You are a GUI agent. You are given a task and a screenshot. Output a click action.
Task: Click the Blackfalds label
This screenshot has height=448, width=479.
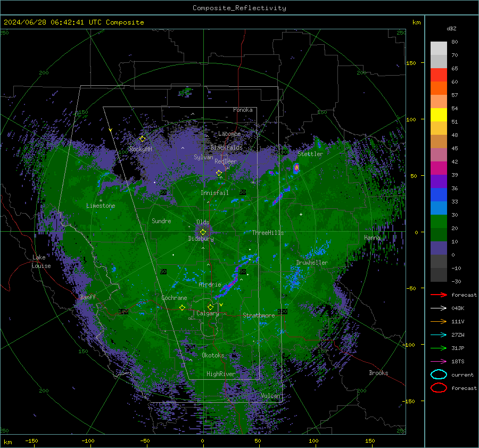point(226,148)
